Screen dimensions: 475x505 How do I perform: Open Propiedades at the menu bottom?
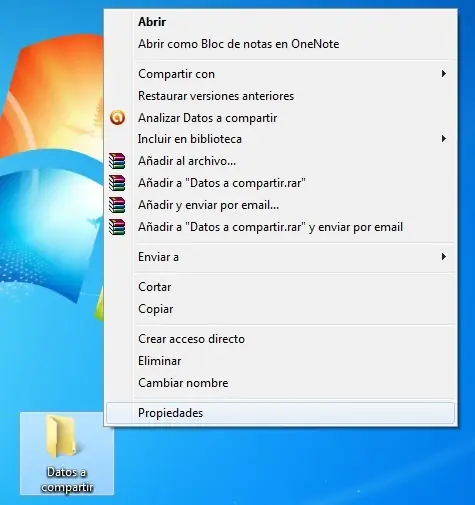pyautogui.click(x=281, y=413)
